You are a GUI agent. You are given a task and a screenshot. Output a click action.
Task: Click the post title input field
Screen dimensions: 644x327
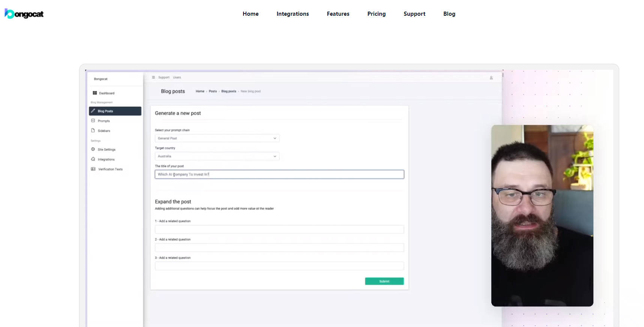click(279, 174)
